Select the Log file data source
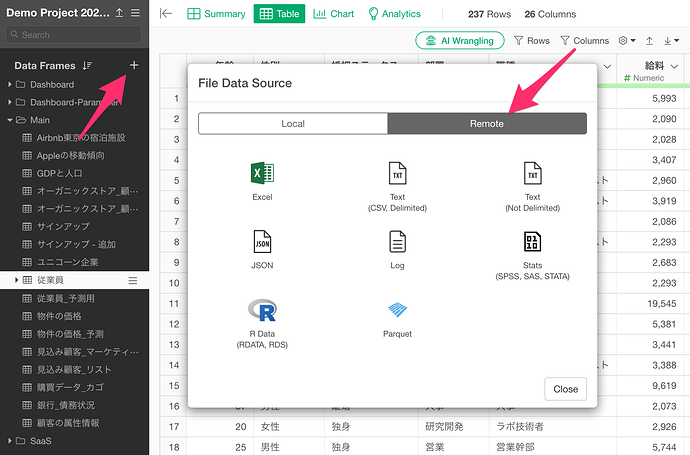690x455 pixels. click(x=397, y=250)
